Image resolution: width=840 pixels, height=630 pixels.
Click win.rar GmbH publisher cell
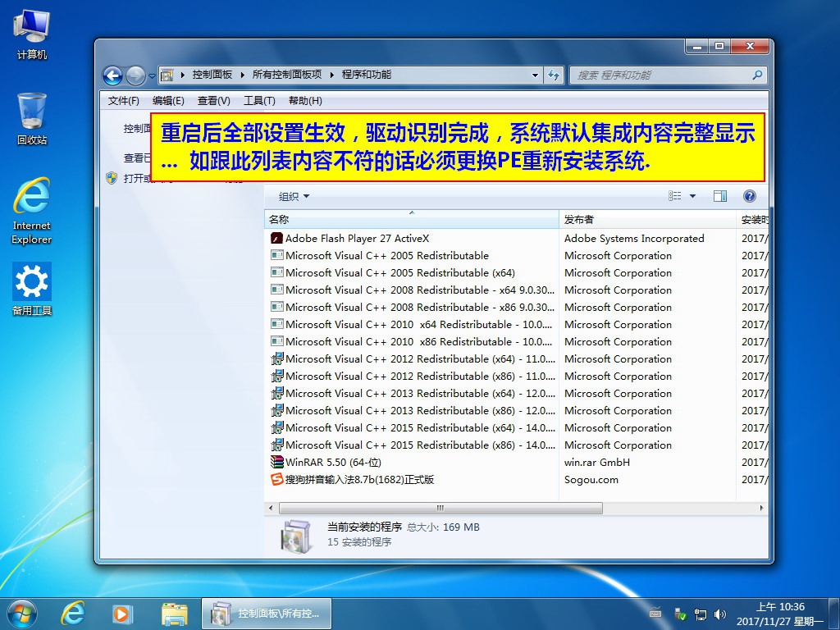[597, 462]
